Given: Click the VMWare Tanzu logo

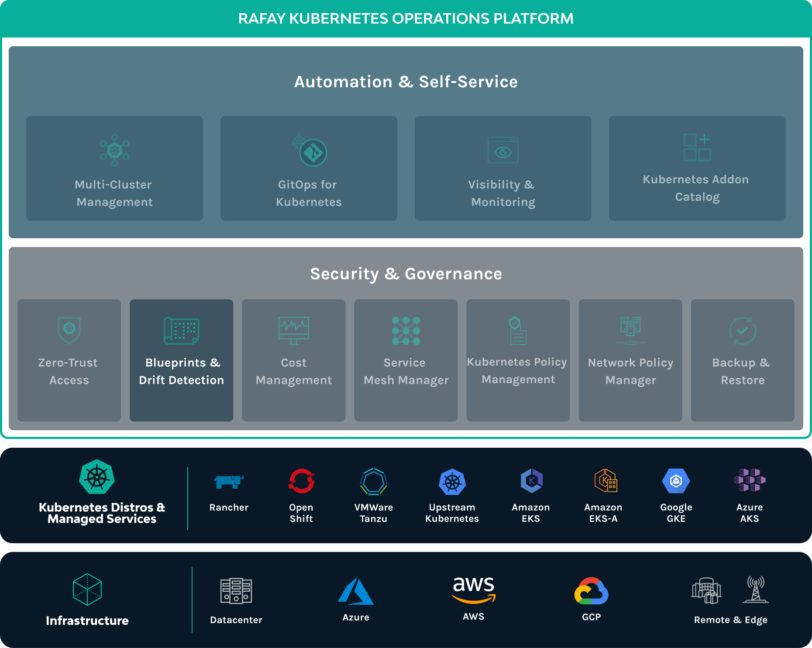Looking at the screenshot, I should click(x=374, y=481).
